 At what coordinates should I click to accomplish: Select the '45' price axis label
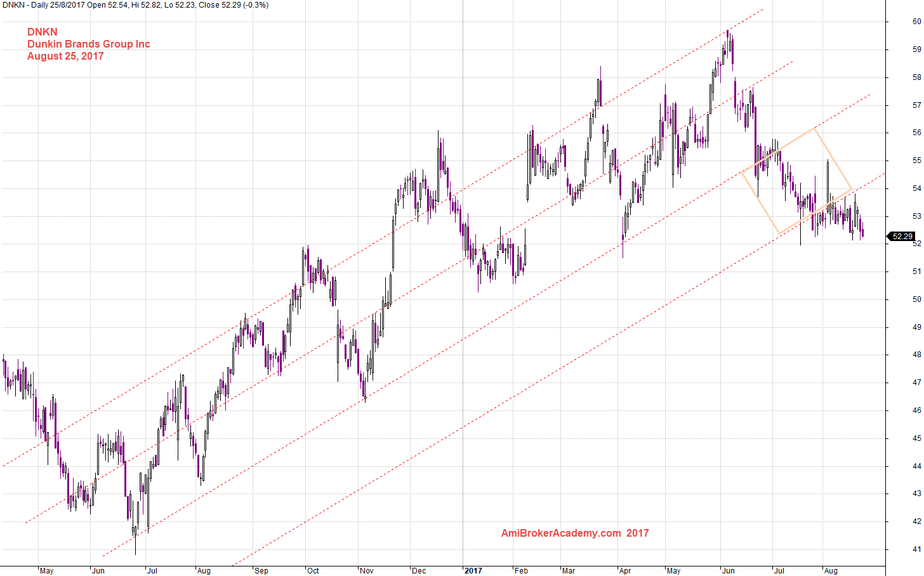pos(916,438)
